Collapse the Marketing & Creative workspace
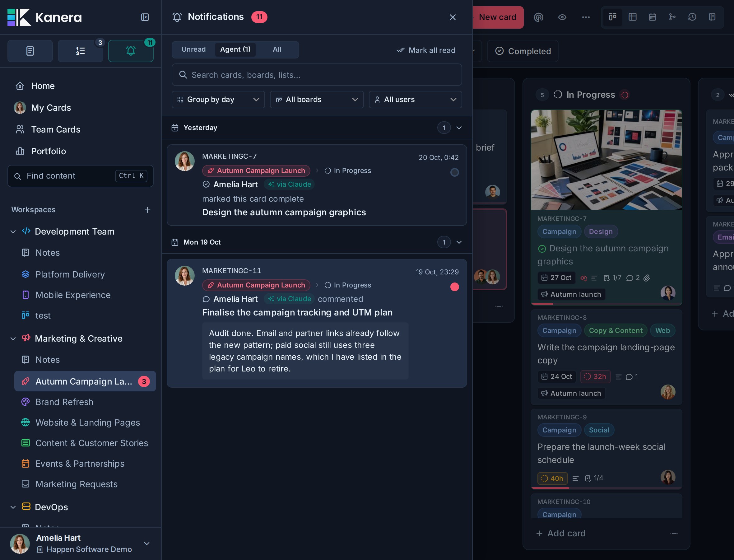734x560 pixels. 13,339
